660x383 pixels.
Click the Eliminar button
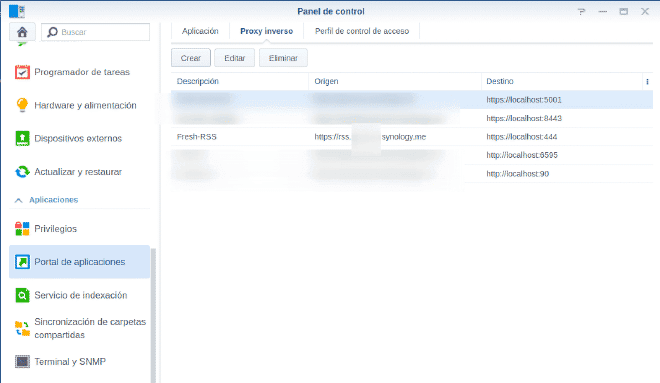pos(283,58)
